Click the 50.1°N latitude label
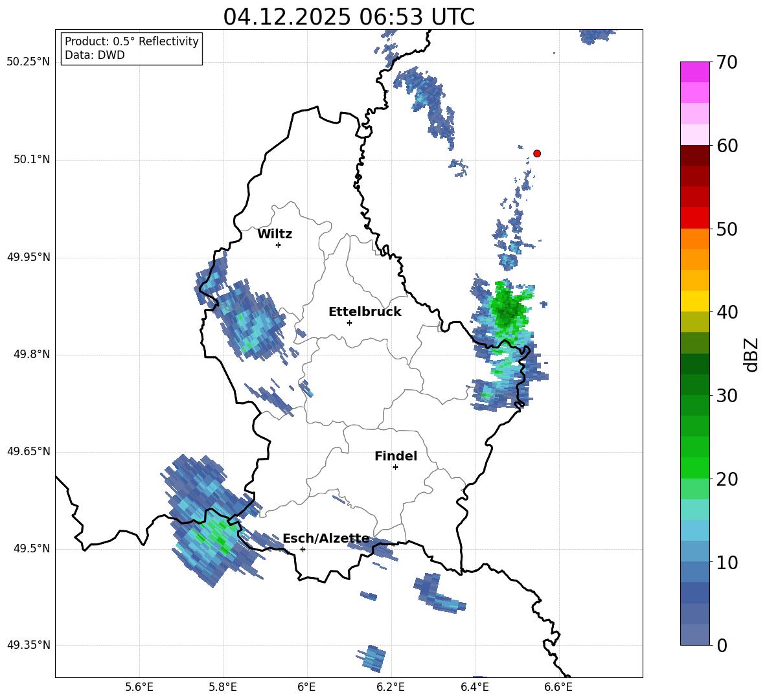The width and height of the screenshot is (767, 700). pos(32,159)
